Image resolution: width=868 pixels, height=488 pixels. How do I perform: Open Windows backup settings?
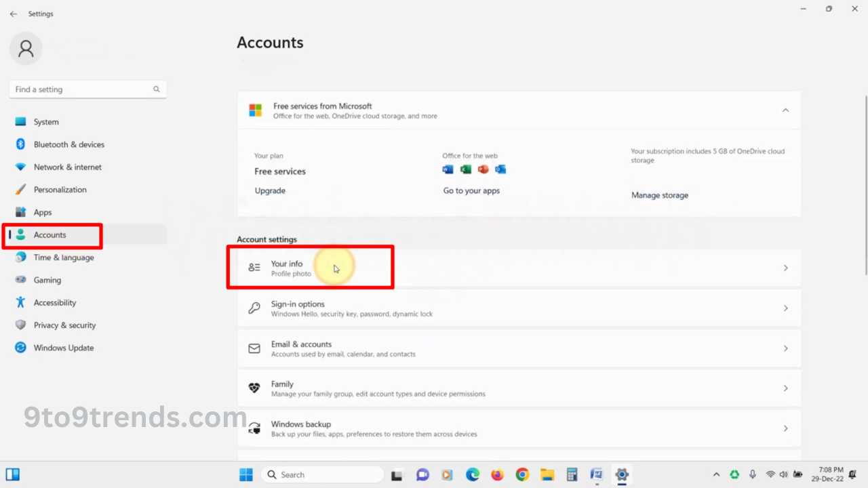519,428
